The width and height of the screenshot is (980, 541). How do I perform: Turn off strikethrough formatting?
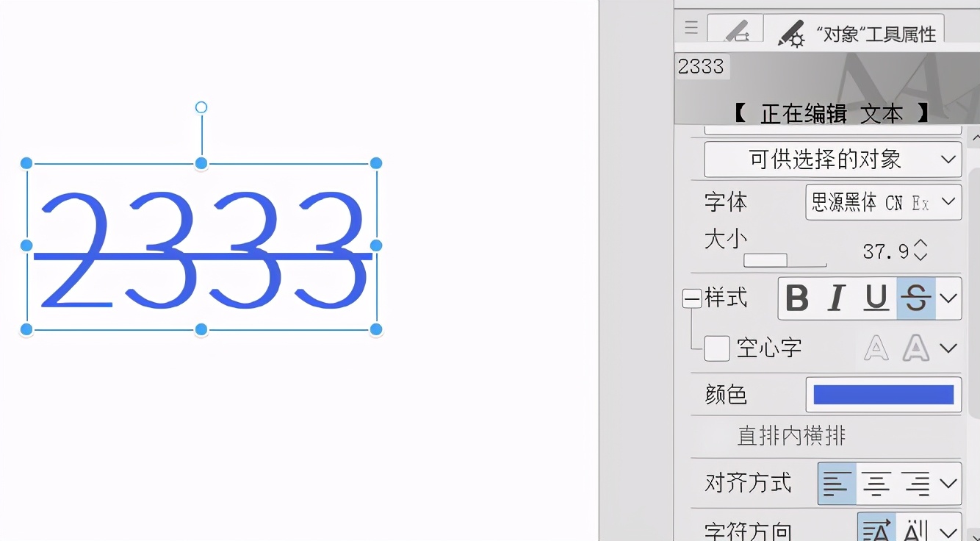coord(916,298)
